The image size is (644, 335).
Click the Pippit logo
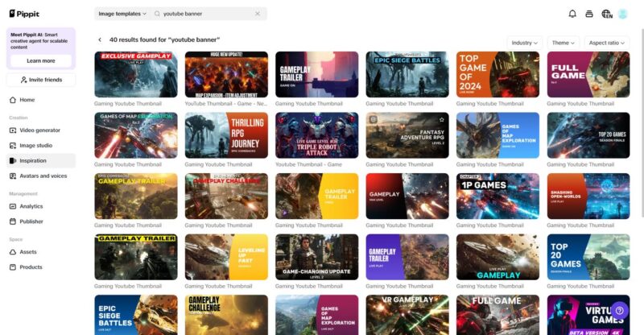pos(24,14)
